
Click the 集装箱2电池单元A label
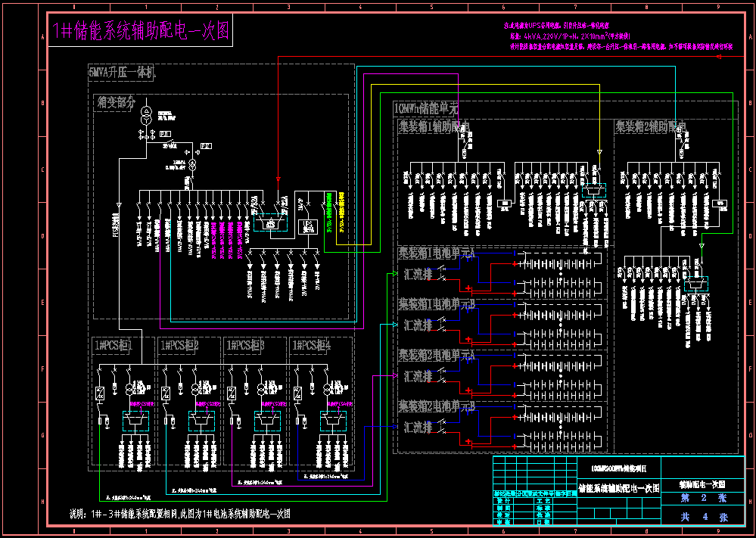pyautogui.click(x=437, y=354)
